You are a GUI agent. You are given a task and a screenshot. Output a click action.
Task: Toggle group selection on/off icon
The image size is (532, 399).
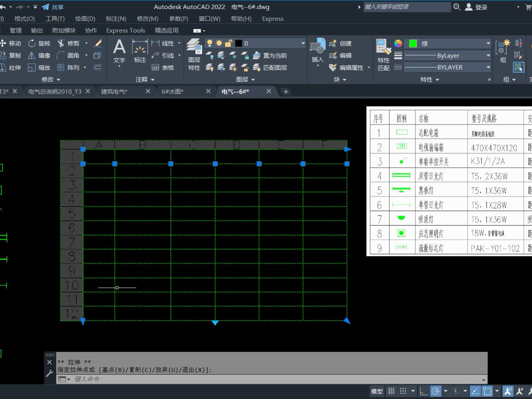pos(519,67)
